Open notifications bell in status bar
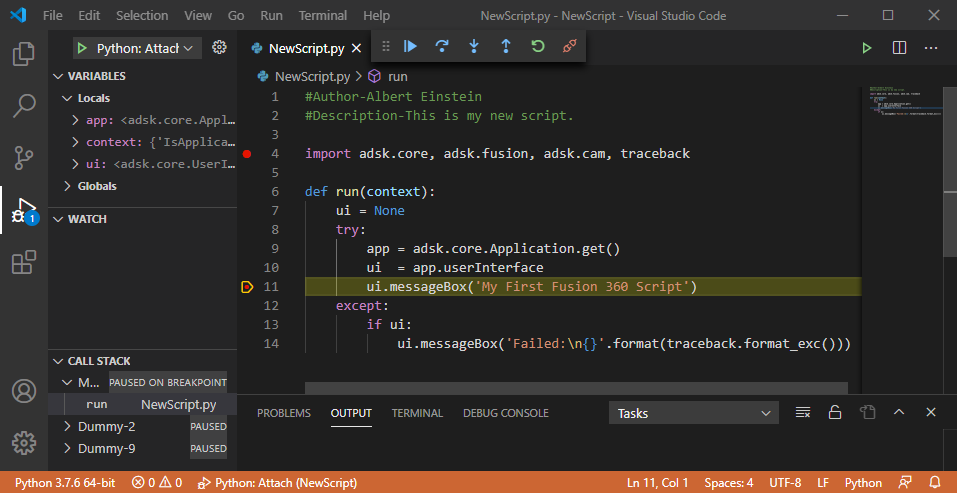Image resolution: width=957 pixels, height=493 pixels. coord(934,483)
